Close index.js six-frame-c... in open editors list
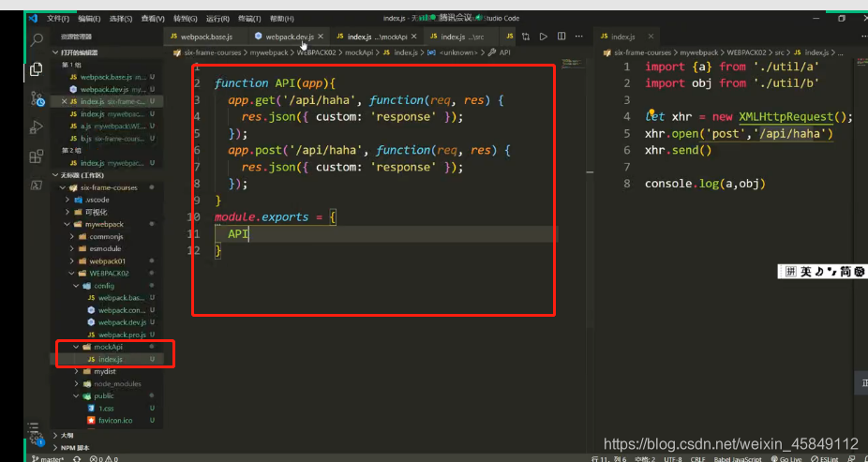This screenshot has width=868, height=462. pyautogui.click(x=65, y=102)
